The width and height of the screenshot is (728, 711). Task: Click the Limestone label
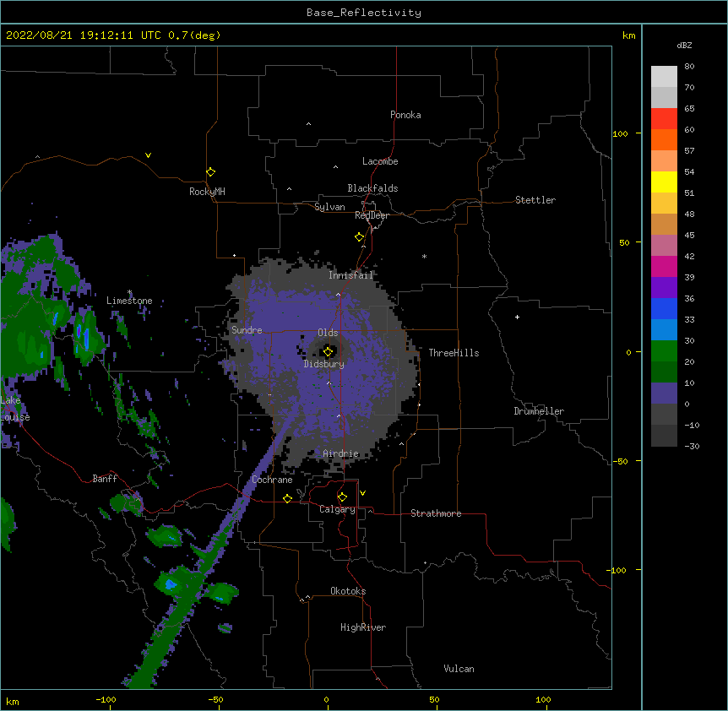129,301
